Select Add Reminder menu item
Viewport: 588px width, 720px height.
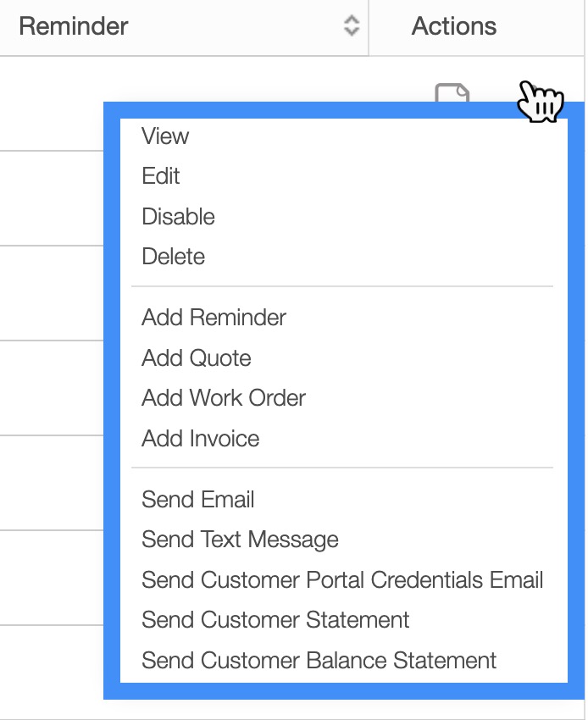(x=214, y=318)
